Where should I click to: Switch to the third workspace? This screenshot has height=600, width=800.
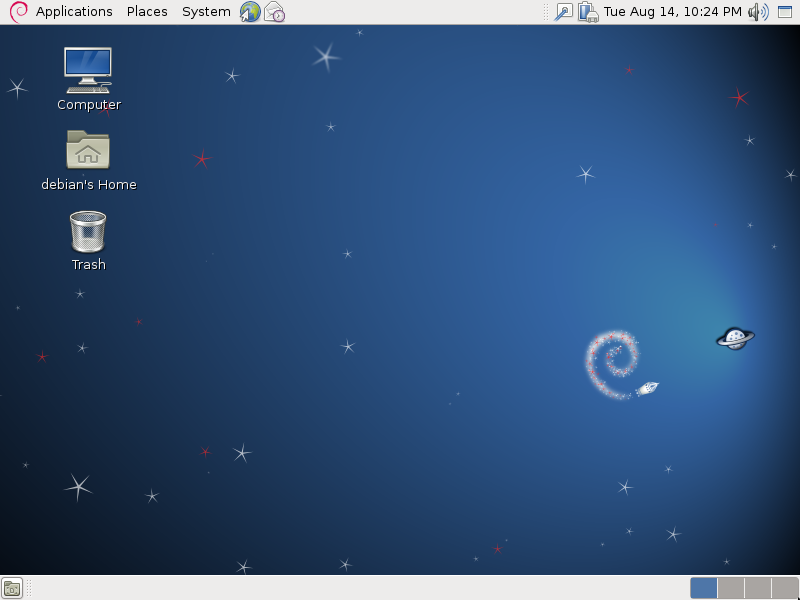(x=758, y=588)
